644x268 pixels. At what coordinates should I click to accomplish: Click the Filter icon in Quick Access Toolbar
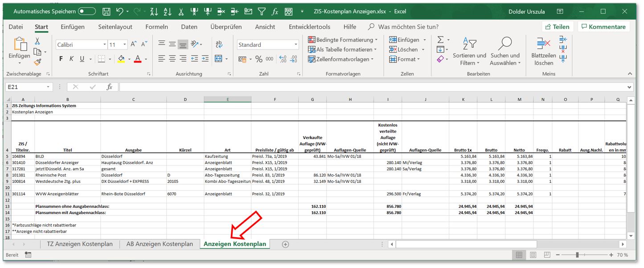pyautogui.click(x=262, y=12)
